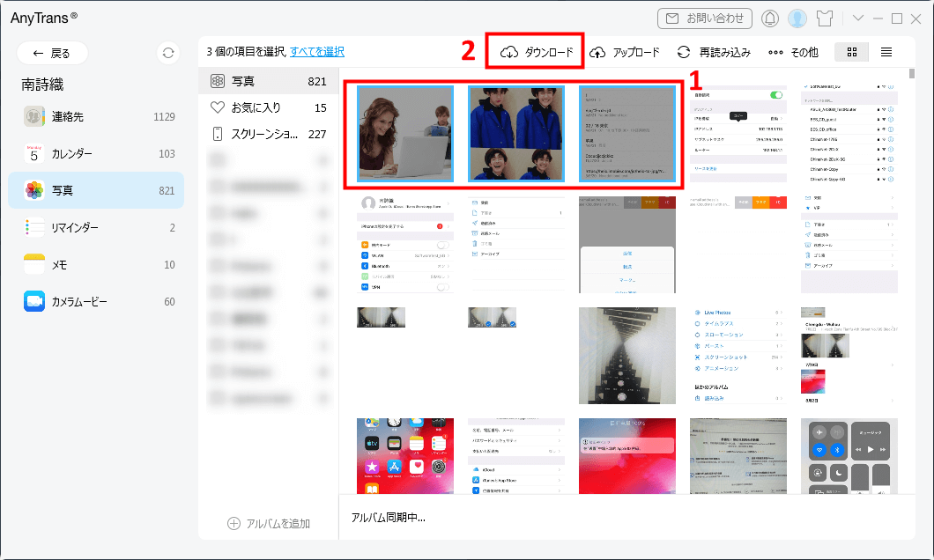This screenshot has height=560, width=934.
Task: Select the Control Center screenshot thumbnail
Action: [849, 456]
